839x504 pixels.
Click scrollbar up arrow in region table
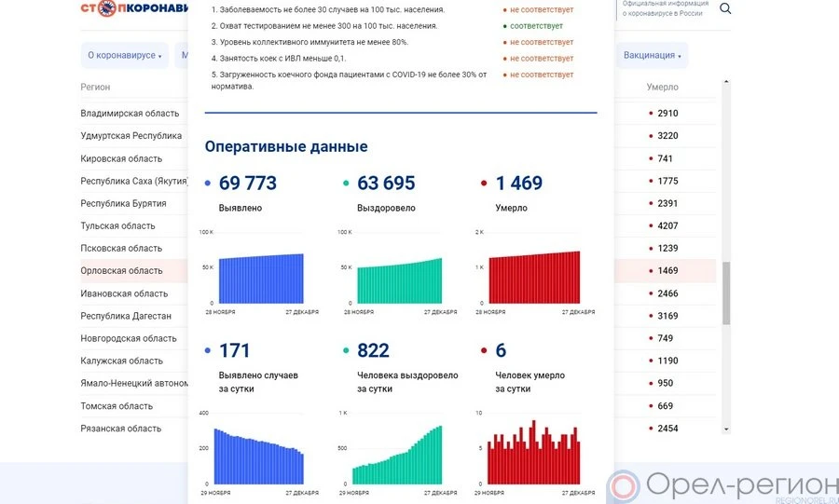tap(726, 82)
